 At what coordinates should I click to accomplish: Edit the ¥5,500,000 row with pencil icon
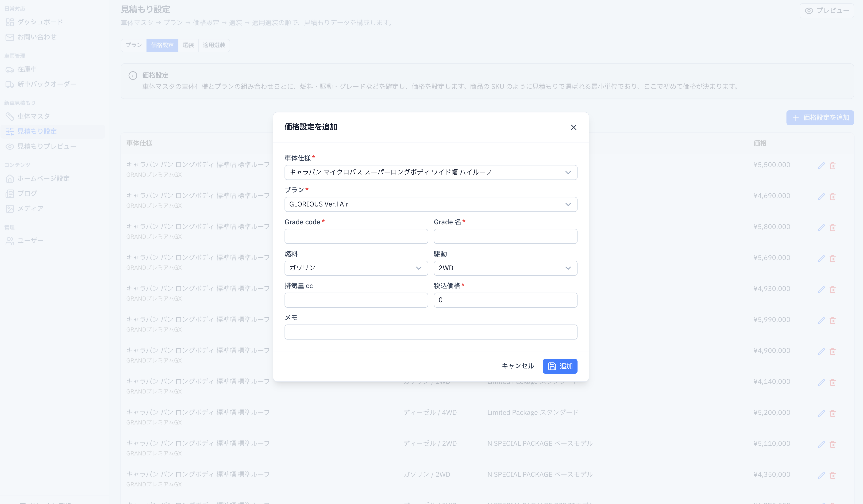pyautogui.click(x=821, y=166)
